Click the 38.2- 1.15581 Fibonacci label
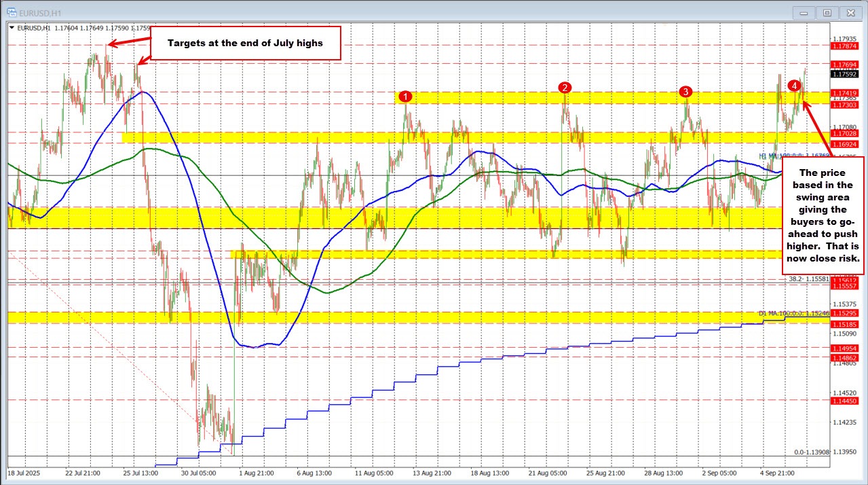Viewport: 868px width, 485px height. coord(810,279)
